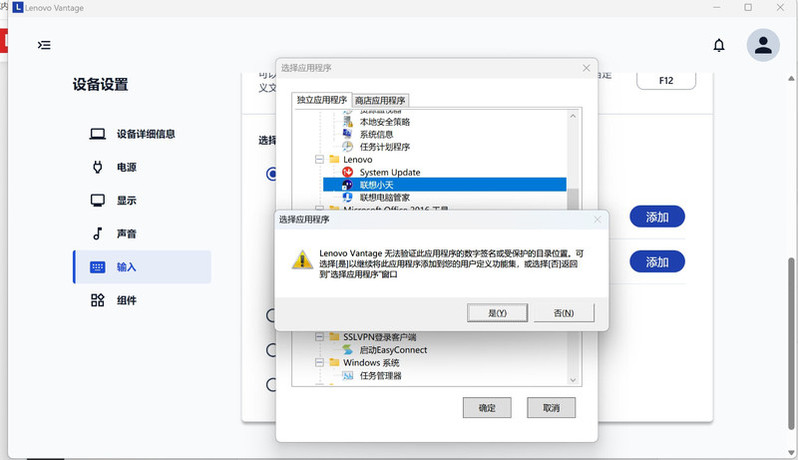
Task: Click 取消 in application picker dialog
Action: pyautogui.click(x=551, y=408)
